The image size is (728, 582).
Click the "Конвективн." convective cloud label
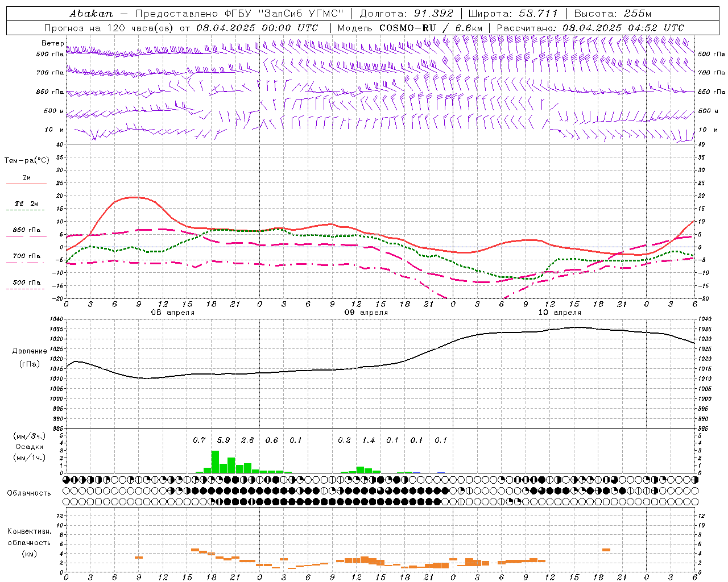click(29, 531)
